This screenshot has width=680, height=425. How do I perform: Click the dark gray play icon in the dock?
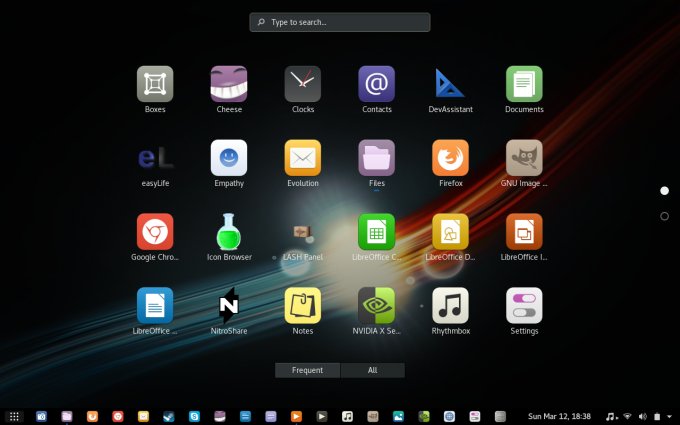[322, 416]
